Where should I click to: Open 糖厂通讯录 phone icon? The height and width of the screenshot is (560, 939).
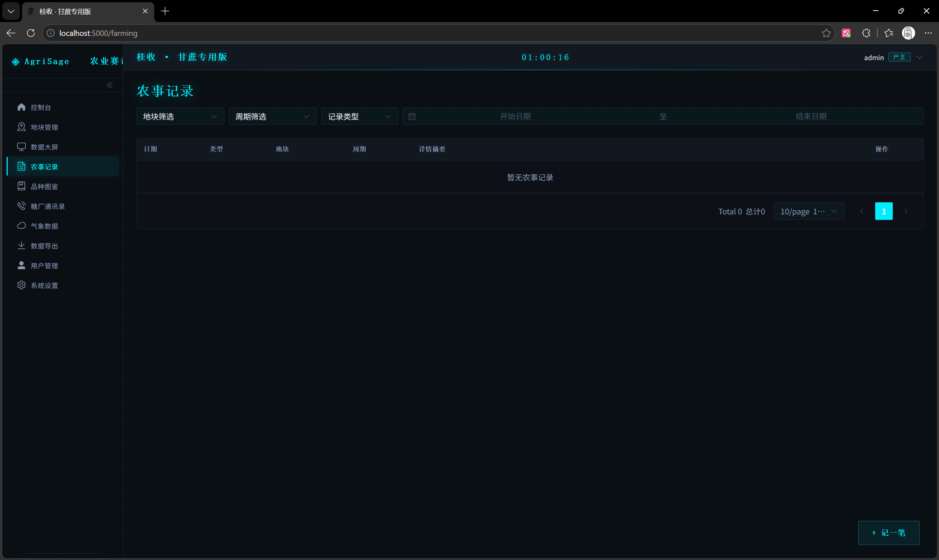click(x=22, y=206)
